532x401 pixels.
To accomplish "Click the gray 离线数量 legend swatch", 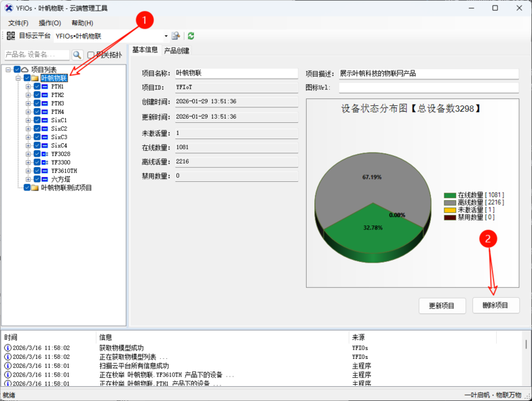I will pos(450,203).
